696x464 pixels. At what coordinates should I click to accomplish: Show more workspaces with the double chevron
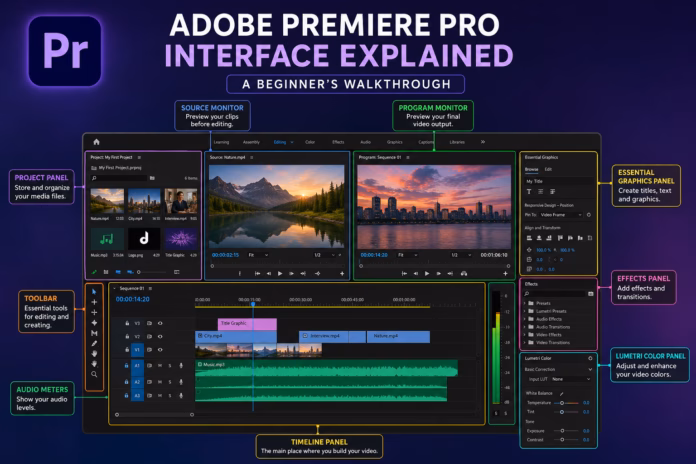(482, 142)
